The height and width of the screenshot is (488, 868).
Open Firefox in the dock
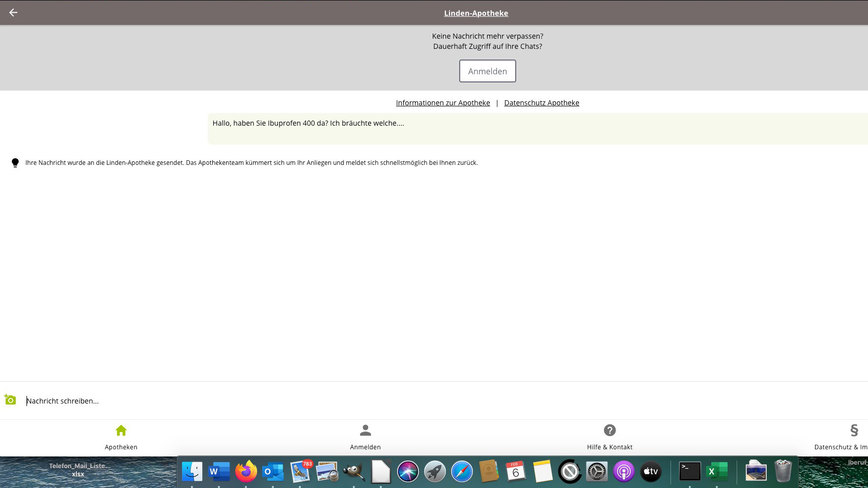point(246,472)
